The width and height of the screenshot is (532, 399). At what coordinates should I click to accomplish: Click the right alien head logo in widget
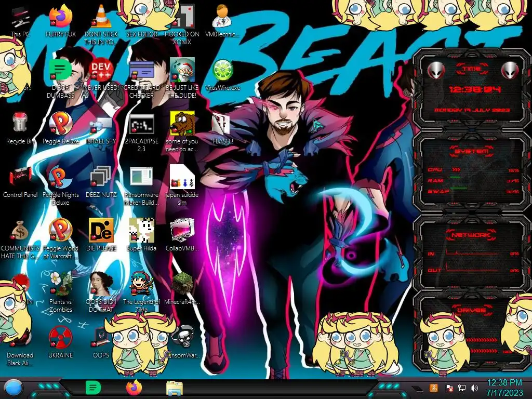tap(510, 70)
